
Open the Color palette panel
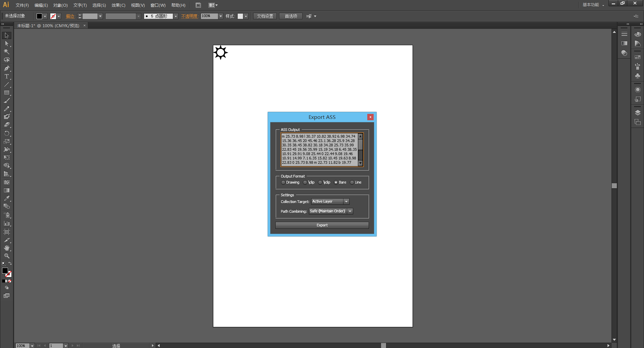click(x=638, y=34)
